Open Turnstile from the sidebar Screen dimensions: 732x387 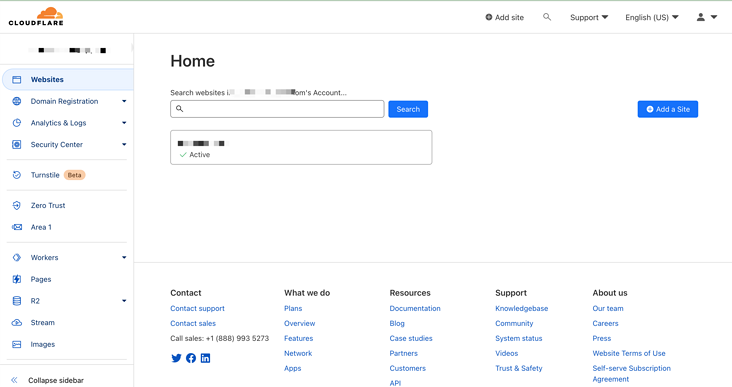tap(45, 175)
